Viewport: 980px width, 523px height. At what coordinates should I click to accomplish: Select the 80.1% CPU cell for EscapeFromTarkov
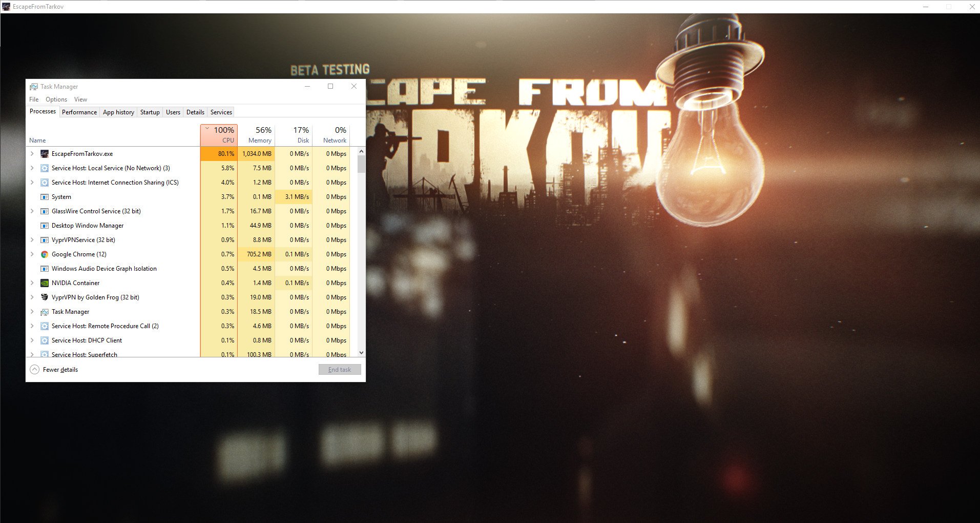click(219, 154)
